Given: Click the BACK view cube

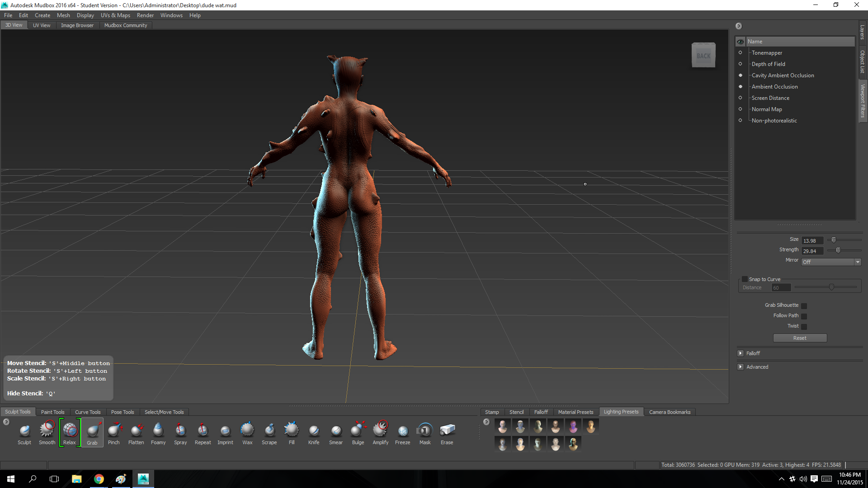Looking at the screenshot, I should 703,56.
